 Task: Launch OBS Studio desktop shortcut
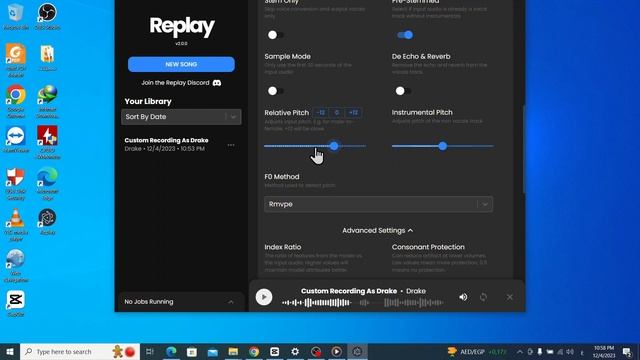click(47, 17)
